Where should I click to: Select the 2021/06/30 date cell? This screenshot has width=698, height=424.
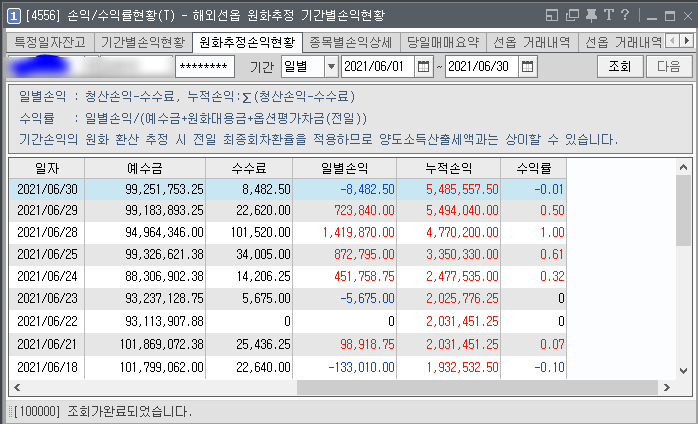[x=47, y=189]
